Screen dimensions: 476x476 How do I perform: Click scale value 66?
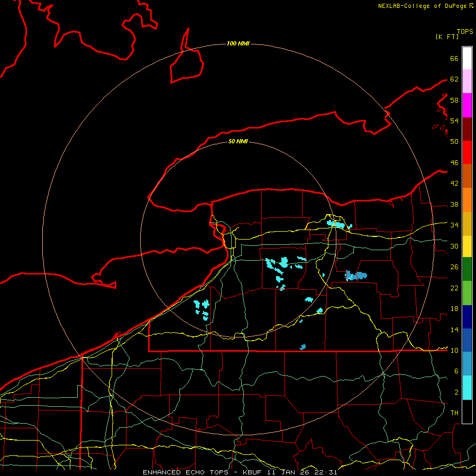454,59
